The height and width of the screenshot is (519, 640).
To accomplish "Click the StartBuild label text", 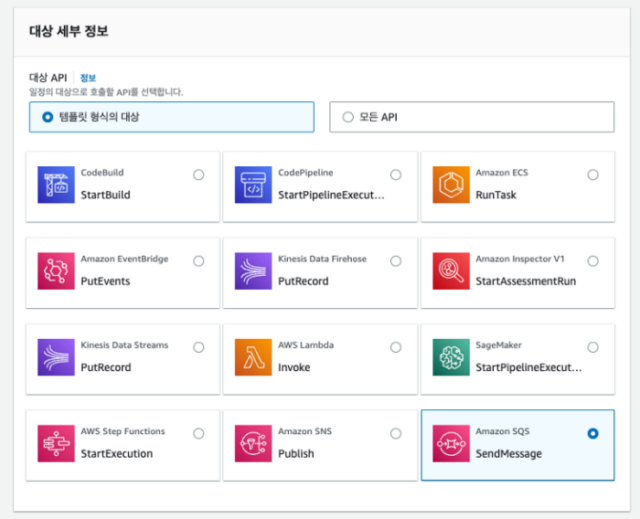I will [x=105, y=195].
